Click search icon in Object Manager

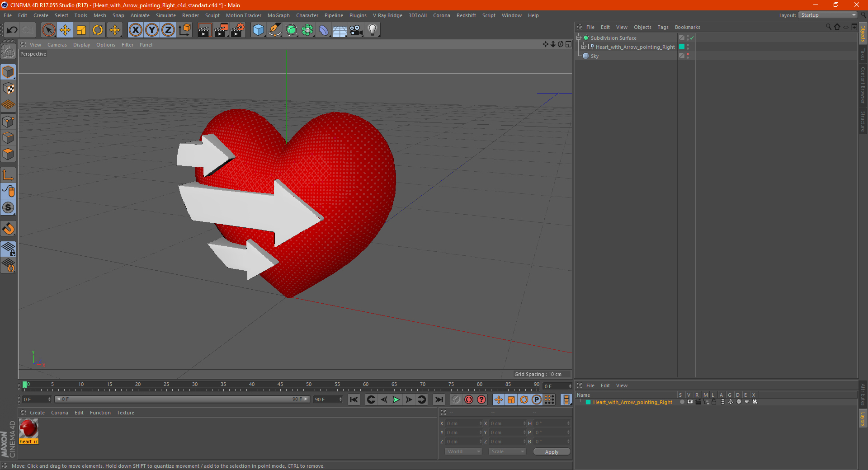(828, 27)
